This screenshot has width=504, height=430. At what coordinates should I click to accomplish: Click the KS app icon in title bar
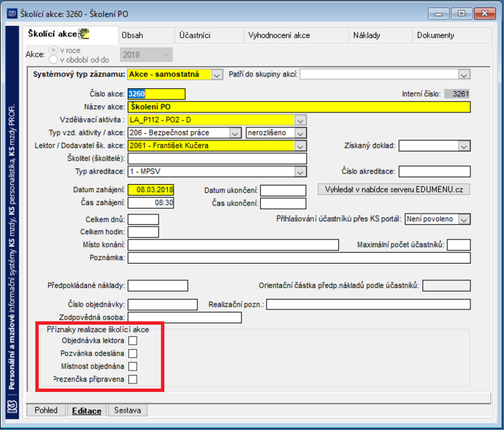pyautogui.click(x=12, y=14)
